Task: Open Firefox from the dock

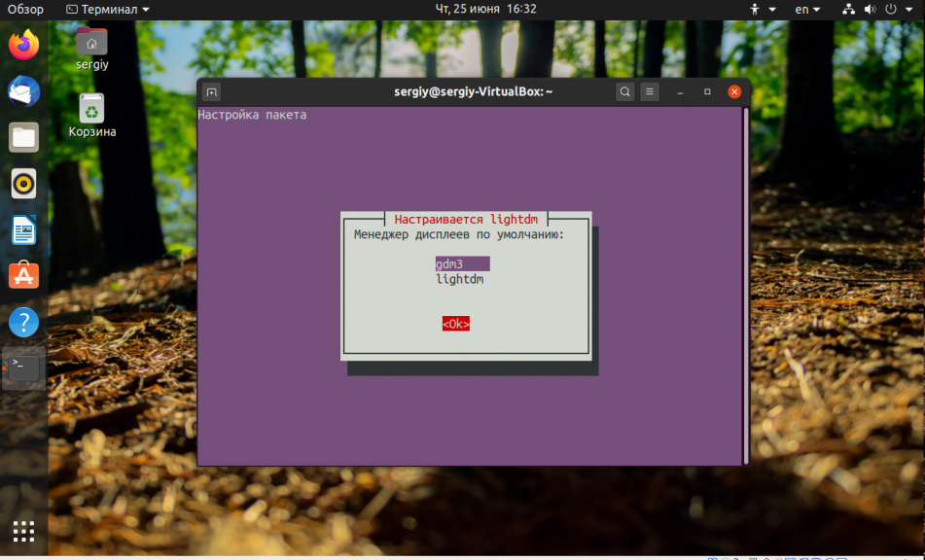Action: point(23,45)
